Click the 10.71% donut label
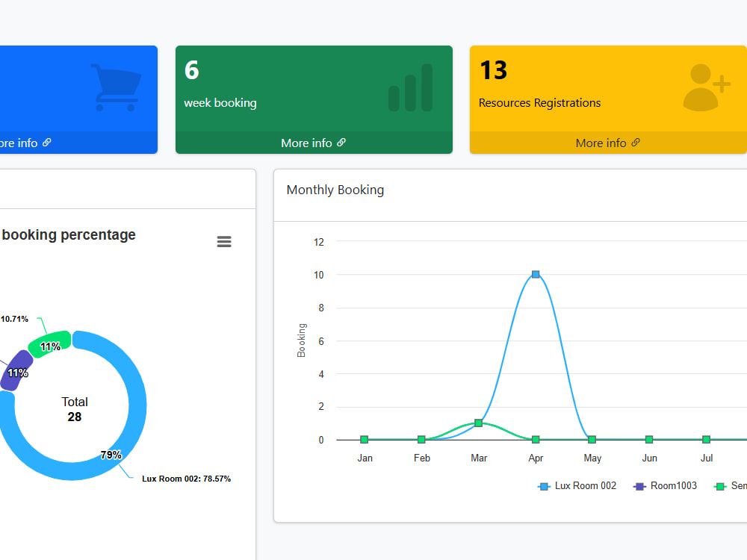The width and height of the screenshot is (747, 560). pyautogui.click(x=14, y=319)
